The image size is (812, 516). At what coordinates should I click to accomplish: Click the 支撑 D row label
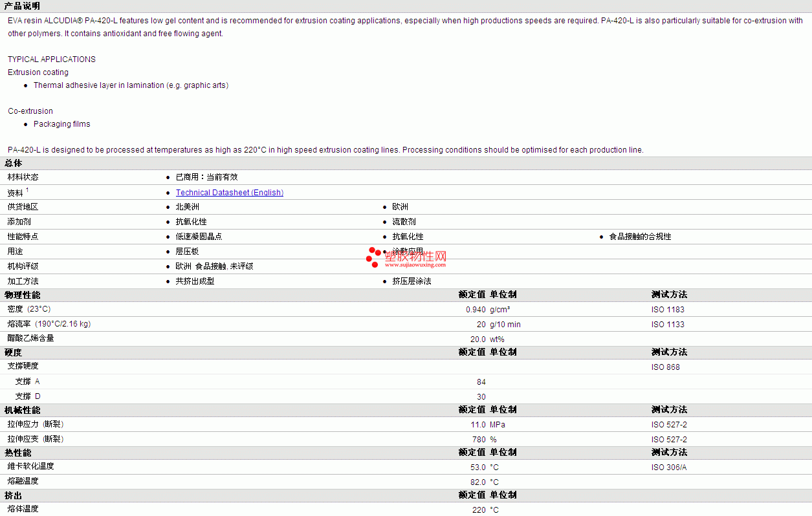coord(28,396)
